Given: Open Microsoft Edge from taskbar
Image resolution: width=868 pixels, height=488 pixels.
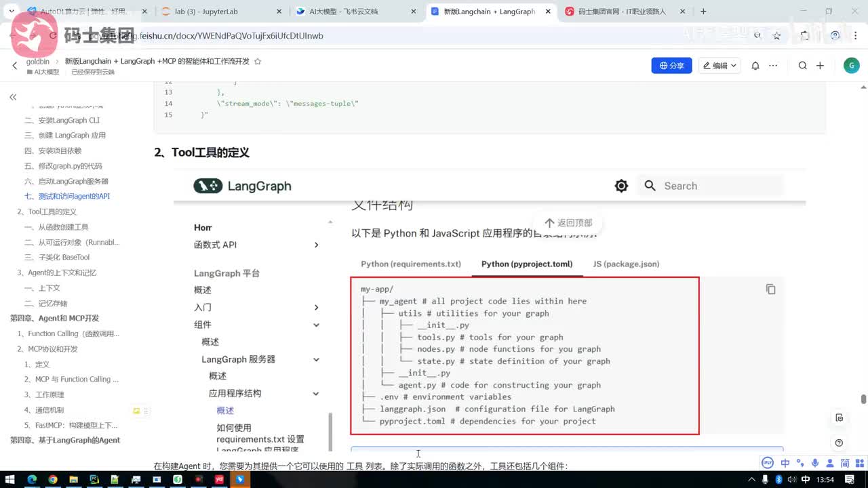Looking at the screenshot, I should coord(32,479).
